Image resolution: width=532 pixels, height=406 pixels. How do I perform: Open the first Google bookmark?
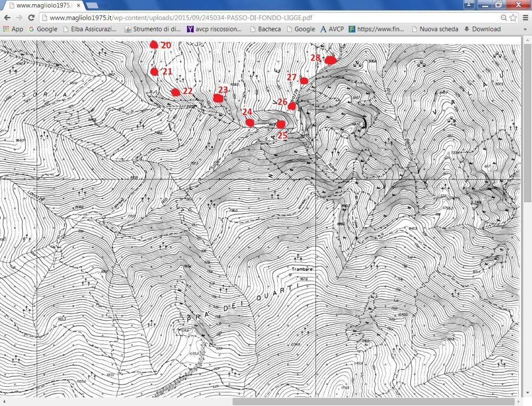[x=43, y=29]
